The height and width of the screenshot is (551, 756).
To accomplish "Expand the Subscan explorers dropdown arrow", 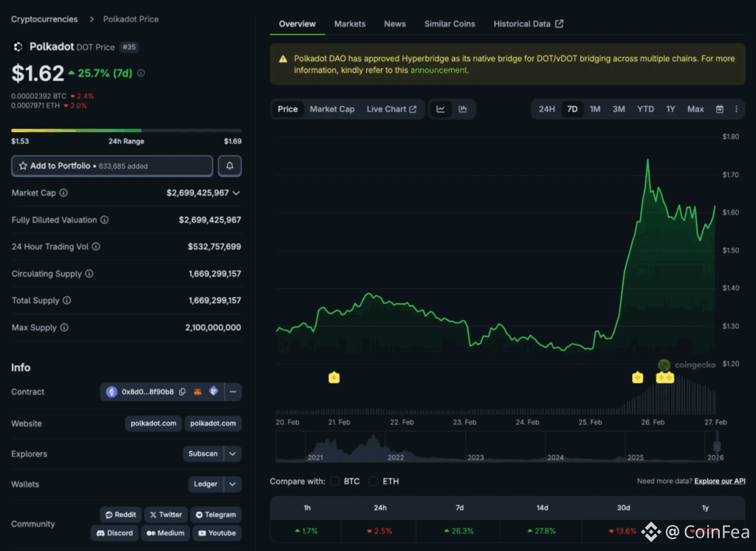I will coord(233,454).
